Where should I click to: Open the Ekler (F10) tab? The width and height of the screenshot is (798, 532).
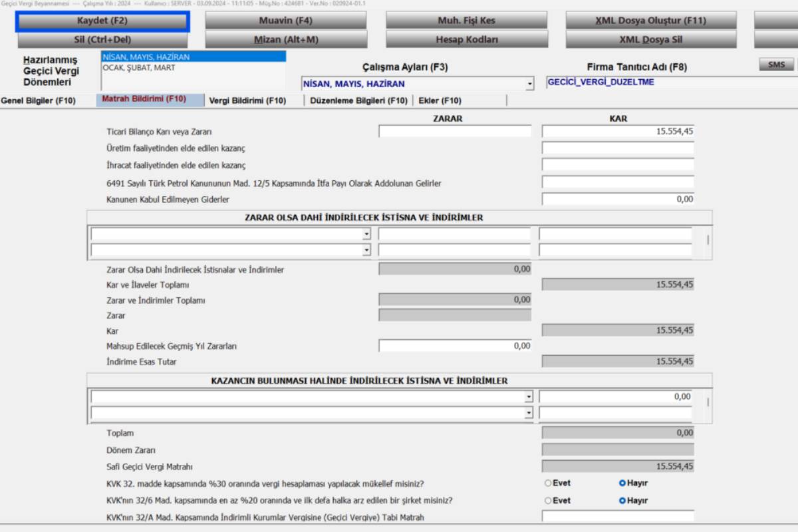tap(440, 101)
